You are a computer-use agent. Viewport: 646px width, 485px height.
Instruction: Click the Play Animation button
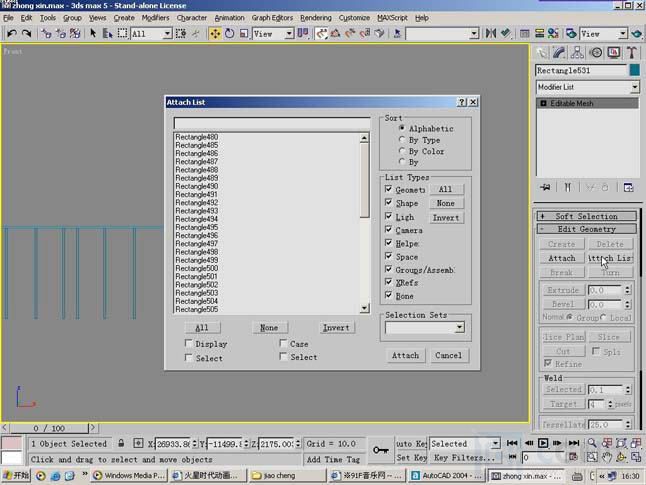tap(543, 443)
